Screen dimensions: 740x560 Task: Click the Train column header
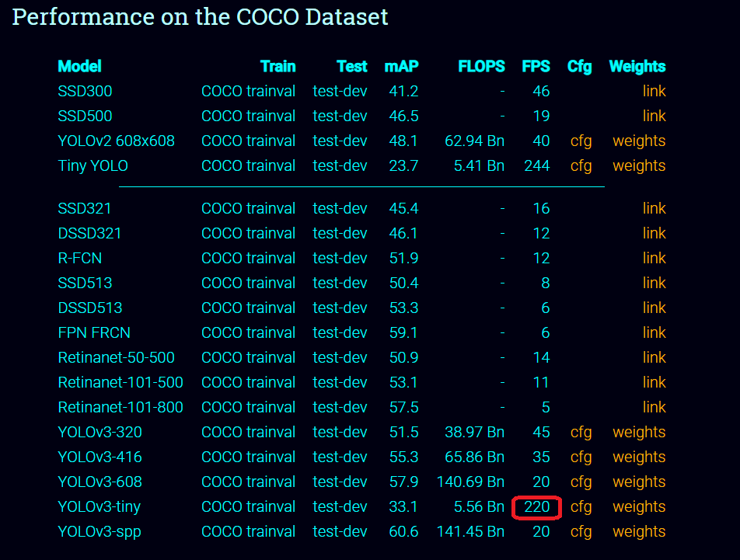coord(278,67)
